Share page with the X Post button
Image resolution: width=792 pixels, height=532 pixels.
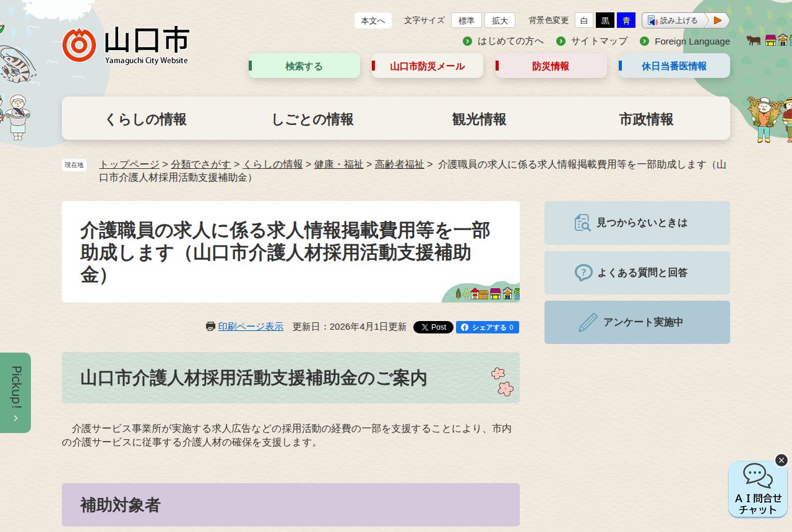coord(433,327)
